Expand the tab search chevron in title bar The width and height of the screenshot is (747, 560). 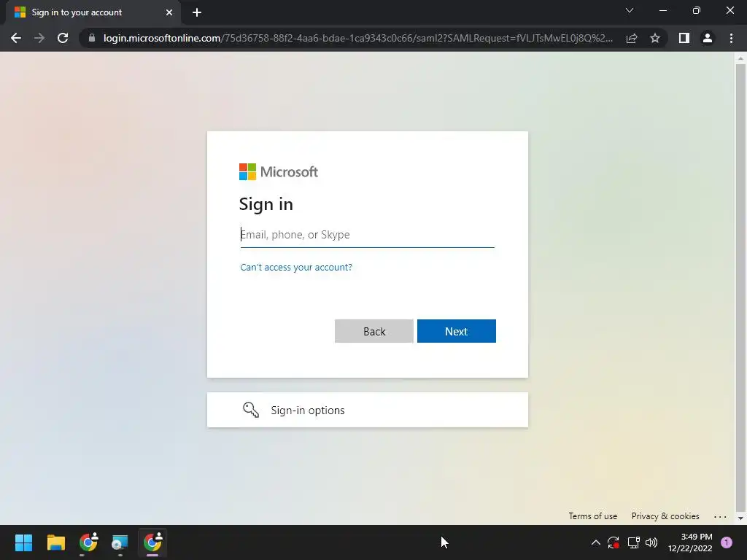(630, 10)
